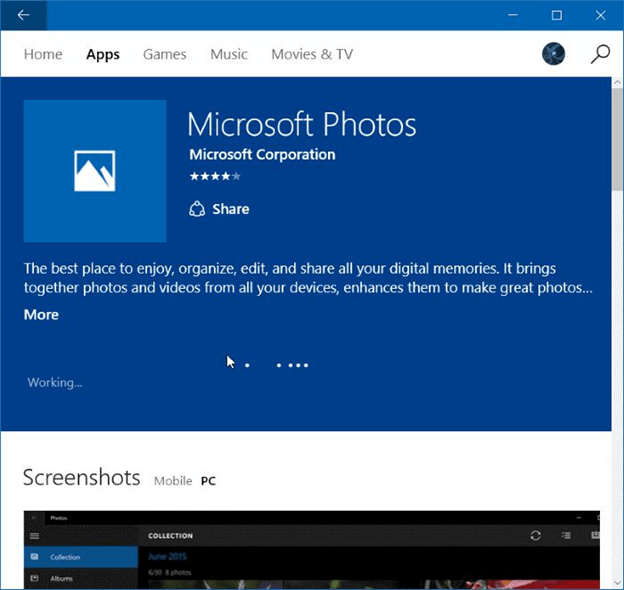This screenshot has height=590, width=624.
Task: Select the Apps tab
Action: tap(103, 55)
